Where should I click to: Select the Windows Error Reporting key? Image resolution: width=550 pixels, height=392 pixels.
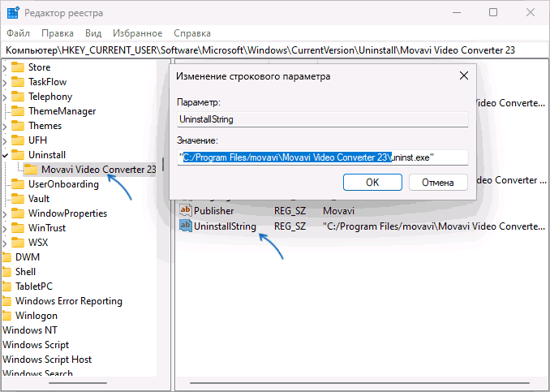click(69, 301)
